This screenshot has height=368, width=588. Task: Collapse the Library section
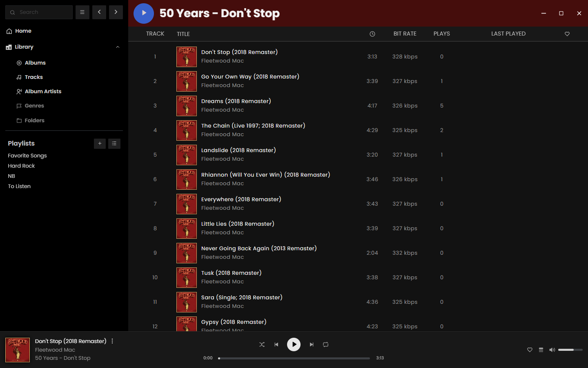[118, 47]
